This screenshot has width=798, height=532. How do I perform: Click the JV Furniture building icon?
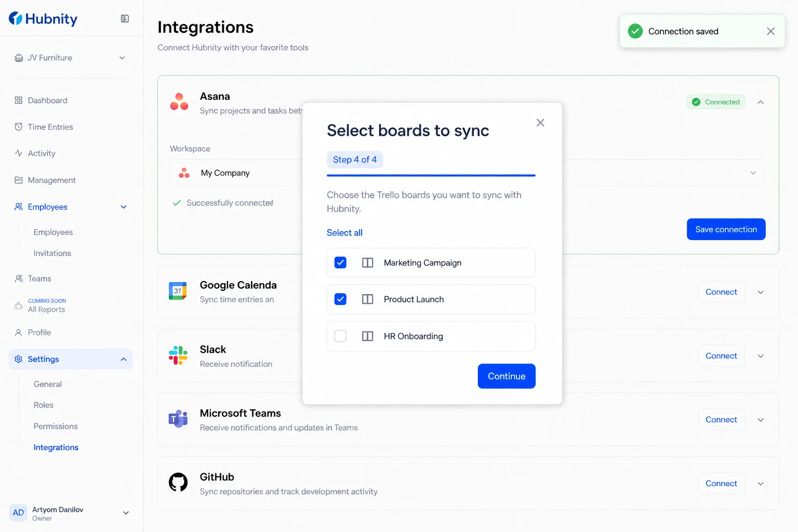(x=19, y=58)
